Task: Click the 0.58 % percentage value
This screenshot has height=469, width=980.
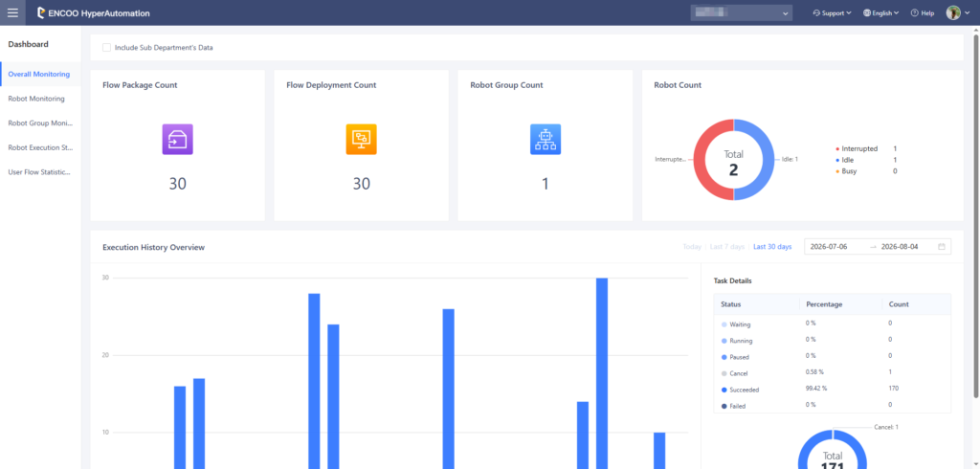Action: [x=815, y=372]
